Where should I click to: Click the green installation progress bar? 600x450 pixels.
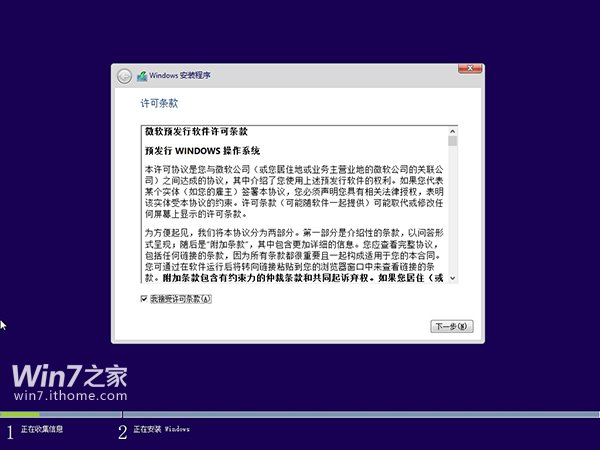(20, 414)
